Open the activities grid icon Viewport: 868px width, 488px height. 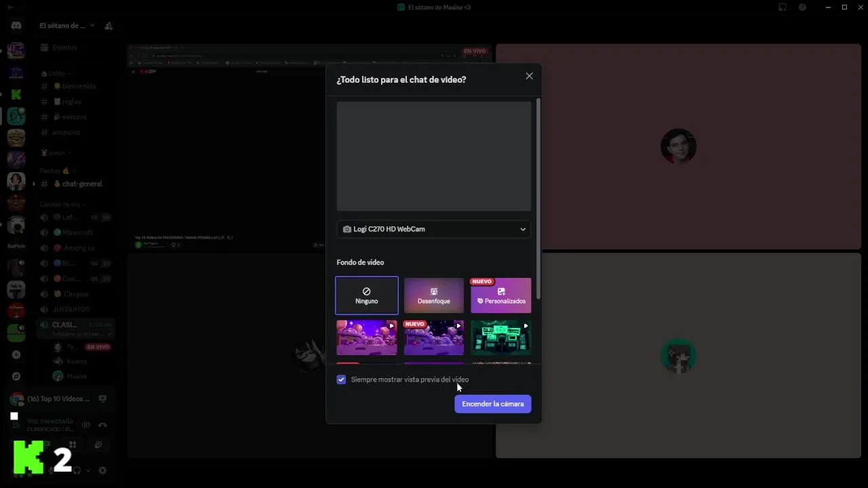coord(73,445)
